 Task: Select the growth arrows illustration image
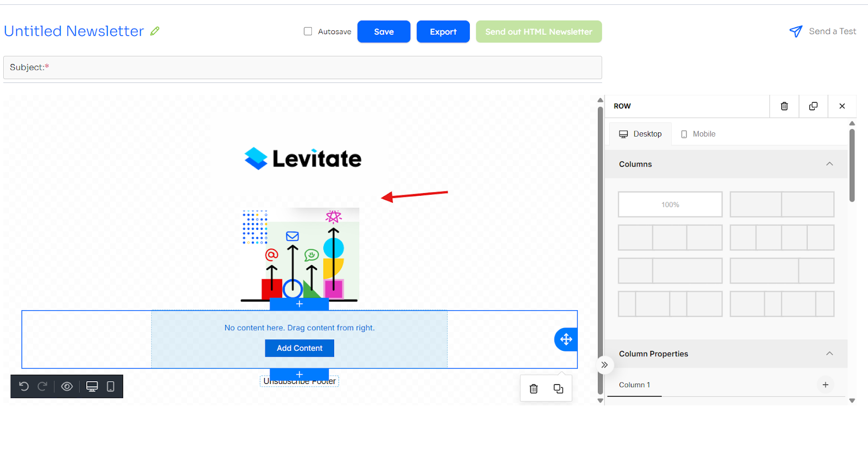point(299,255)
